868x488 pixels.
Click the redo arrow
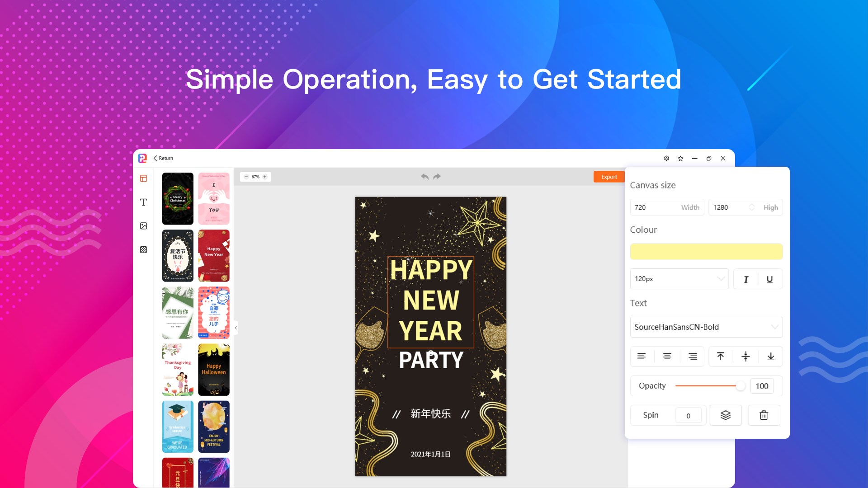[x=437, y=177]
